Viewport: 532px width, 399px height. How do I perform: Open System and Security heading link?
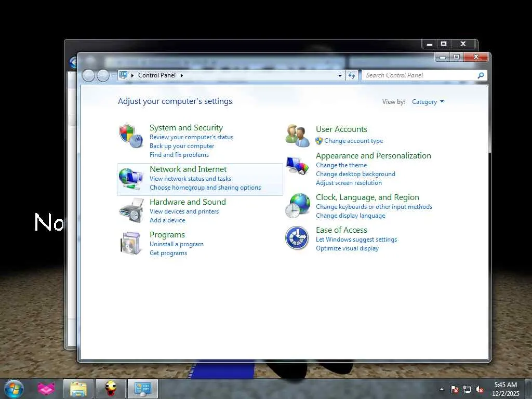(x=187, y=128)
